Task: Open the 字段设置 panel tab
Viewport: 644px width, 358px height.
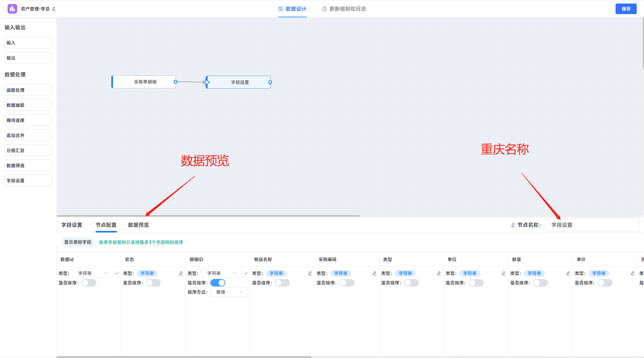Action: point(72,225)
